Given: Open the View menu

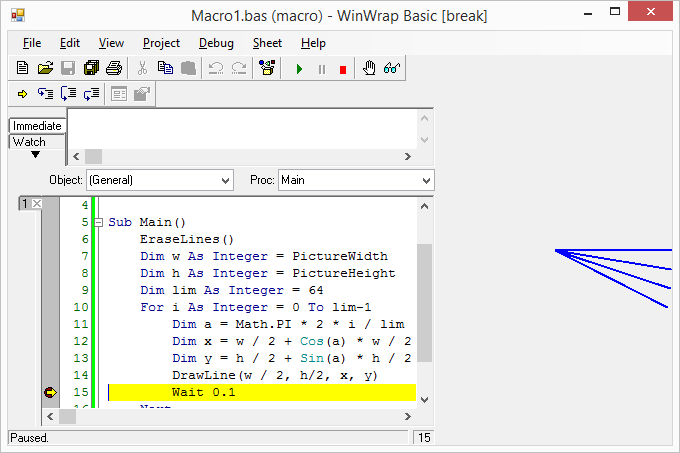Looking at the screenshot, I should (x=111, y=43).
